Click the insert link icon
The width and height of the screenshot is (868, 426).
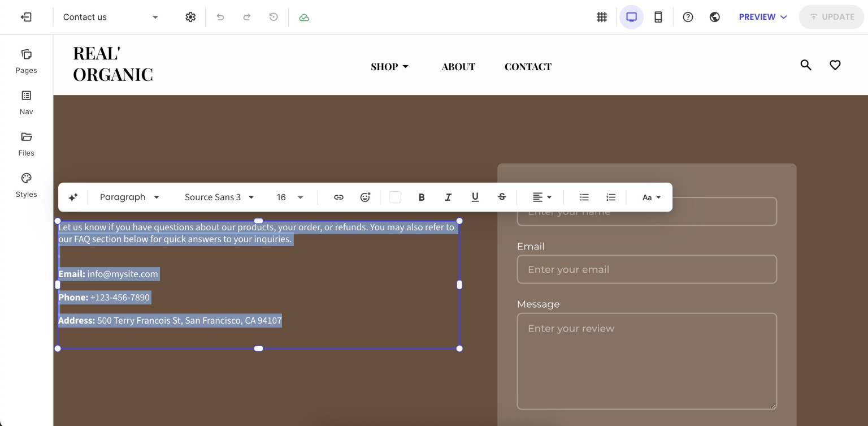coord(338,197)
